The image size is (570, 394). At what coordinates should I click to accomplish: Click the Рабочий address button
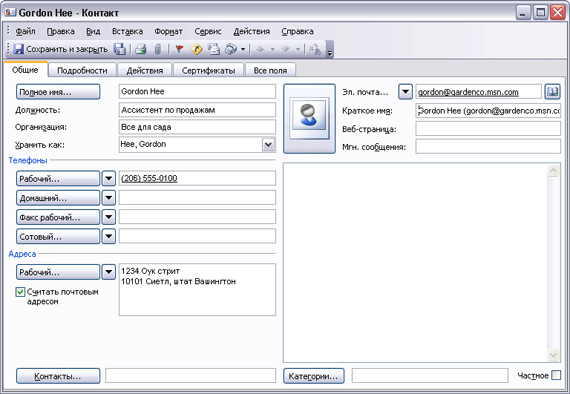[x=58, y=272]
